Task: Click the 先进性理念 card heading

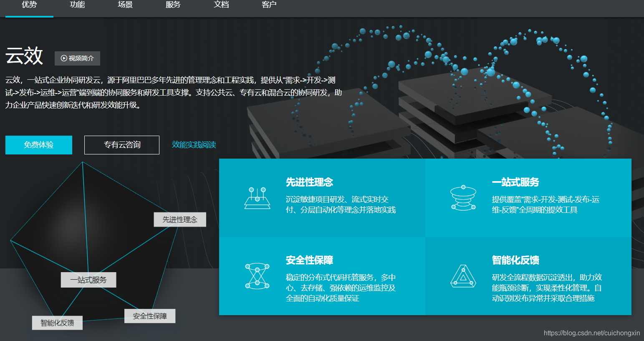Action: point(309,182)
